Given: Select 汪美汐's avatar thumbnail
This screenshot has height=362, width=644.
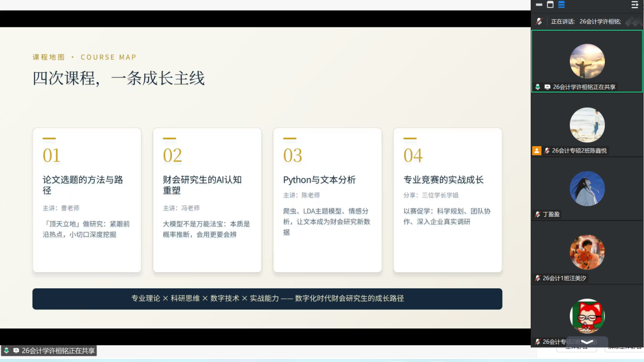Looking at the screenshot, I should point(587,252).
